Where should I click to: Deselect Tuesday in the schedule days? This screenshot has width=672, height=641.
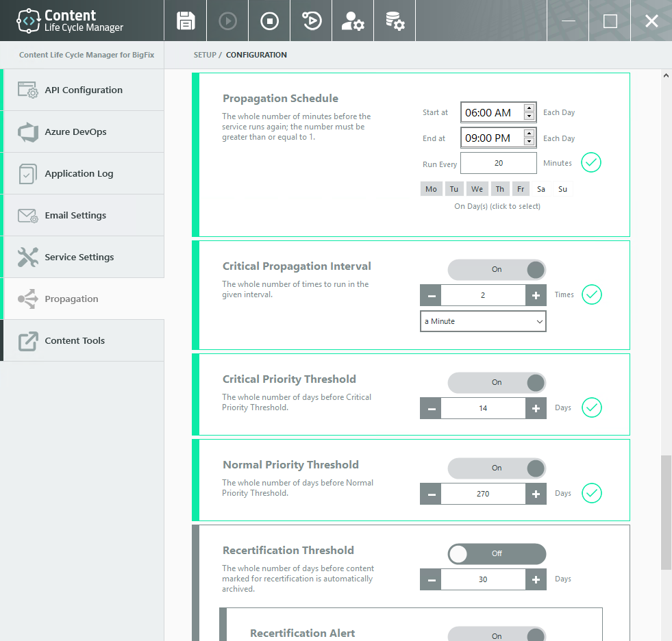454,189
